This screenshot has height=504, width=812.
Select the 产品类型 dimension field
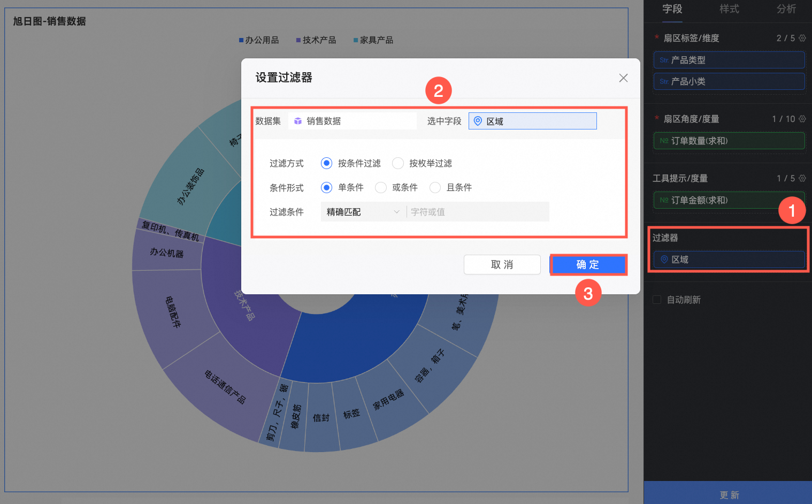(x=729, y=60)
